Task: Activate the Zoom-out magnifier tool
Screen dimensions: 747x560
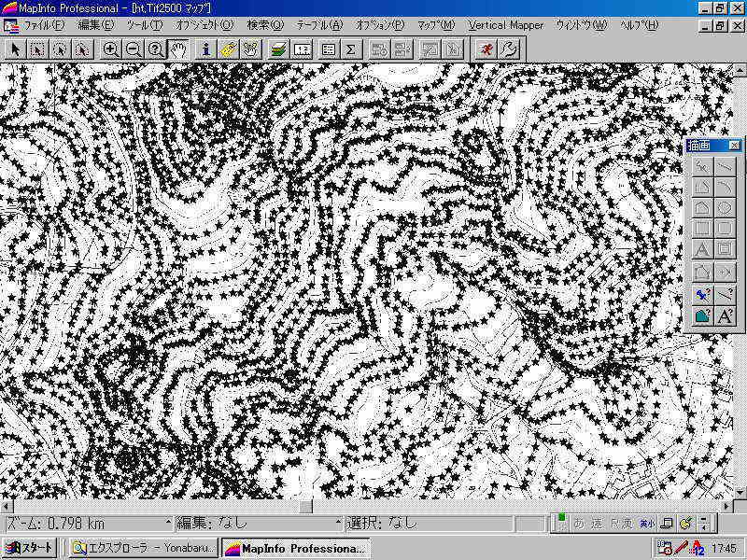Action: point(134,49)
